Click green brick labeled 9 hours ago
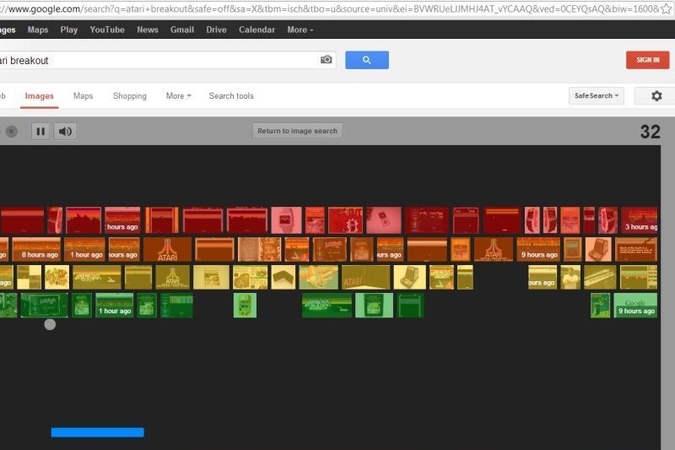The image size is (675, 450). click(635, 305)
